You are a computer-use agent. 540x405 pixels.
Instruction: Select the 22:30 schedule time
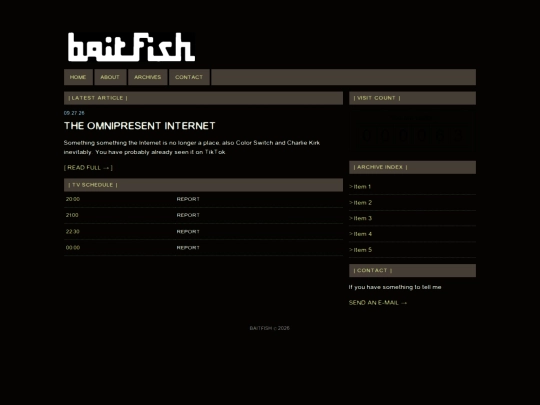pos(73,232)
